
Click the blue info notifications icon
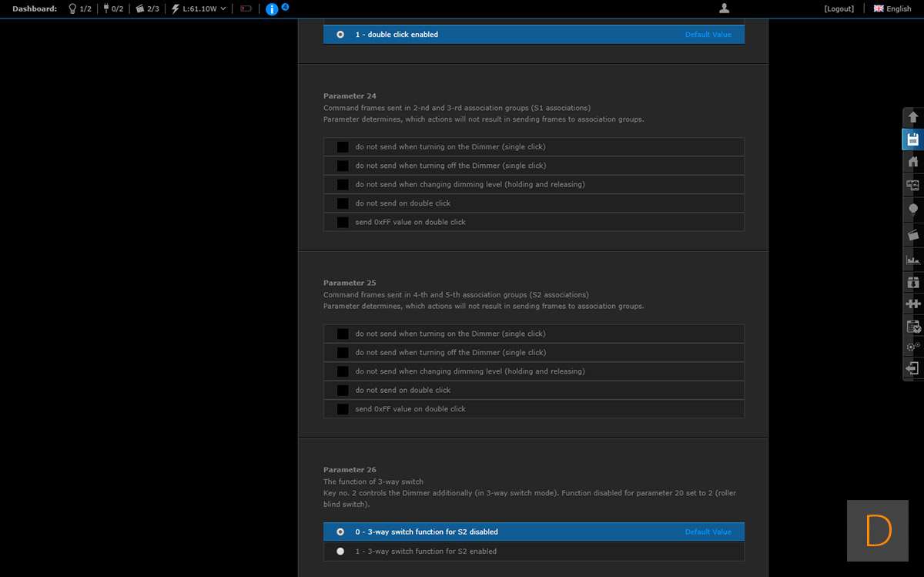272,9
